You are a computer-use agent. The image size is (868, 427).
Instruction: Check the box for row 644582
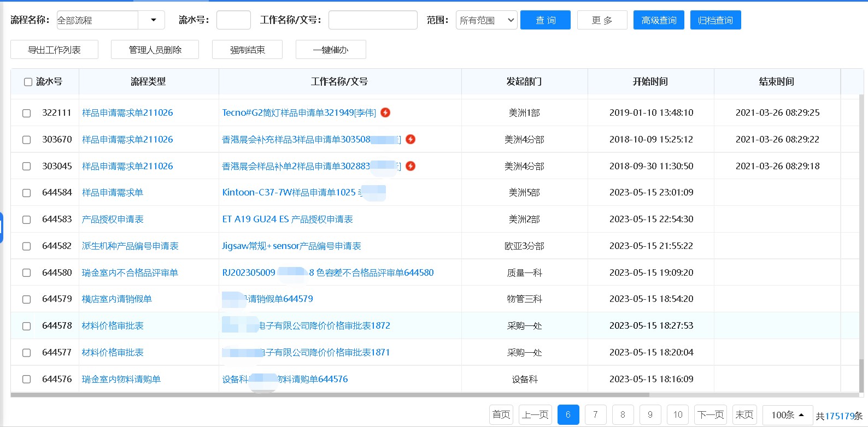pos(26,246)
